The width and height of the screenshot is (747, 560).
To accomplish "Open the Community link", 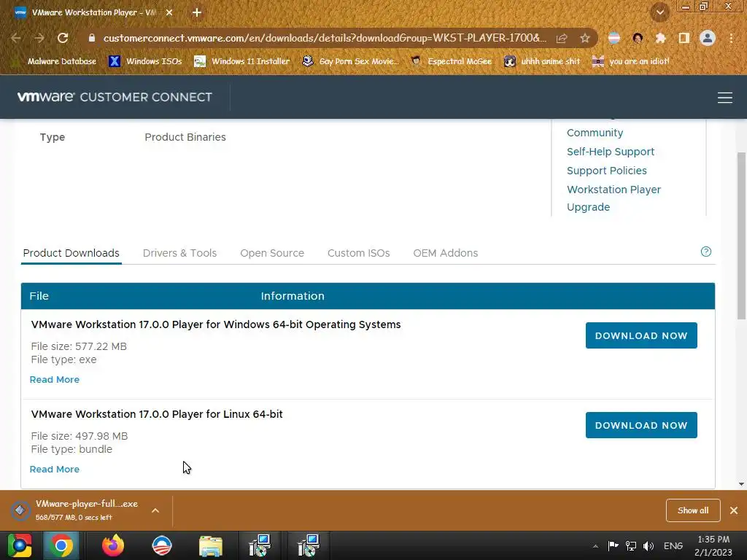I will click(x=595, y=133).
